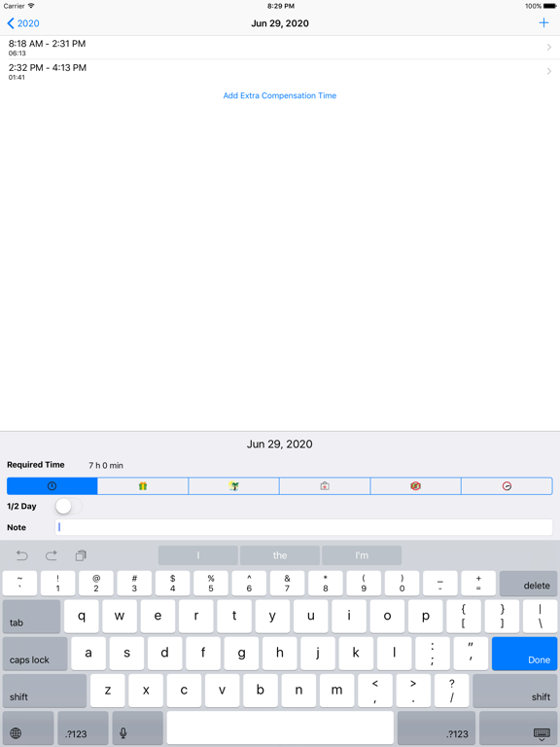The height and width of the screenshot is (747, 560).
Task: Tap the letter p key
Action: coord(426,617)
